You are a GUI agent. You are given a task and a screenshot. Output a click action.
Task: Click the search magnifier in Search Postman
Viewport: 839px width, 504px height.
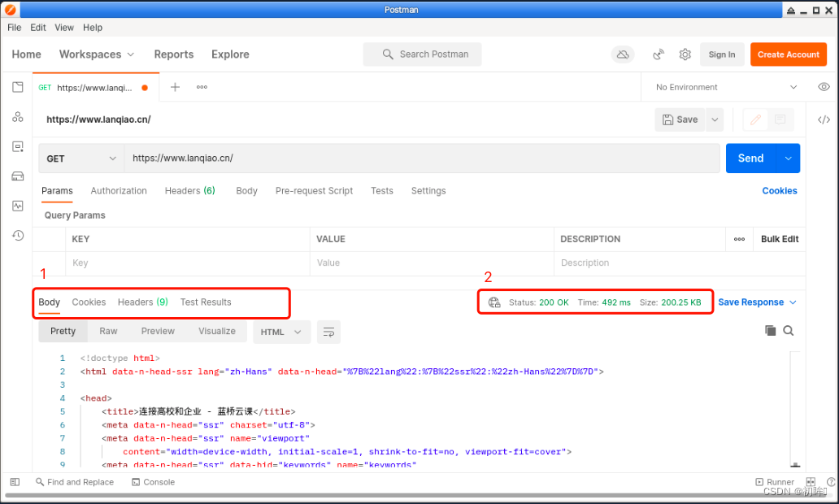pyautogui.click(x=388, y=54)
